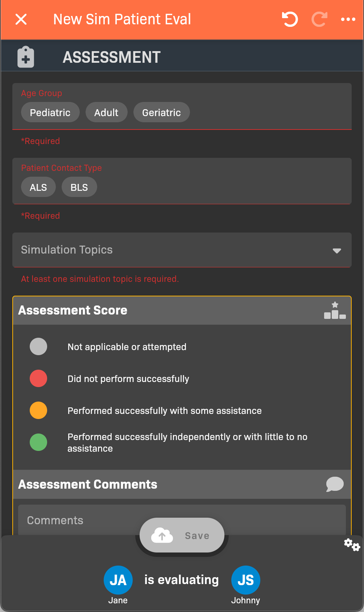The image size is (364, 612).
Task: Select the Pediatric age group chip
Action: coord(50,112)
